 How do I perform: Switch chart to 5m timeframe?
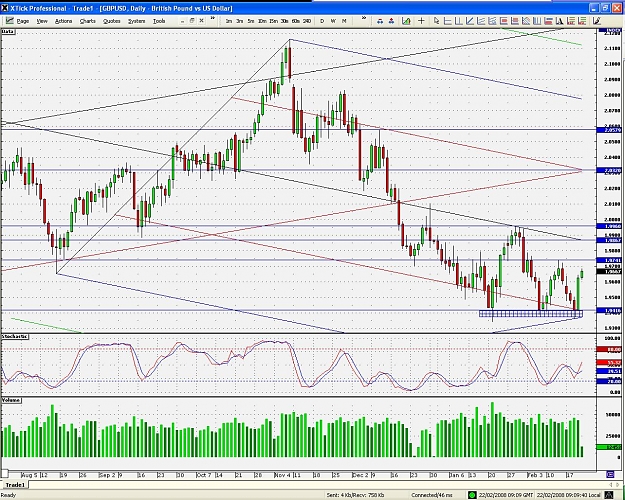pyautogui.click(x=251, y=21)
